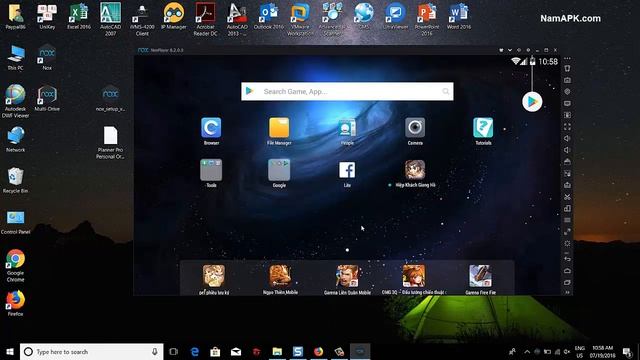640x360 pixels.
Task: Click taskbar search box
Action: point(91,351)
